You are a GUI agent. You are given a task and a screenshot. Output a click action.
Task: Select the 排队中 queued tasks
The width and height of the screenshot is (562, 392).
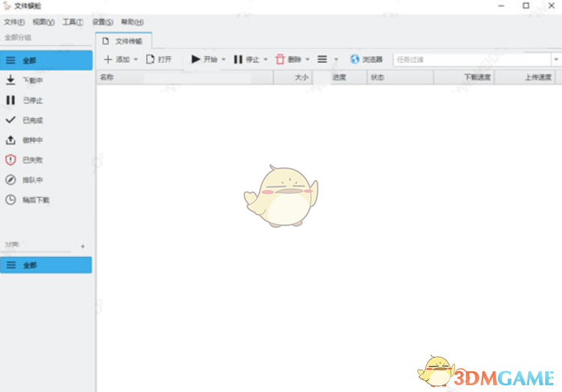[46, 180]
